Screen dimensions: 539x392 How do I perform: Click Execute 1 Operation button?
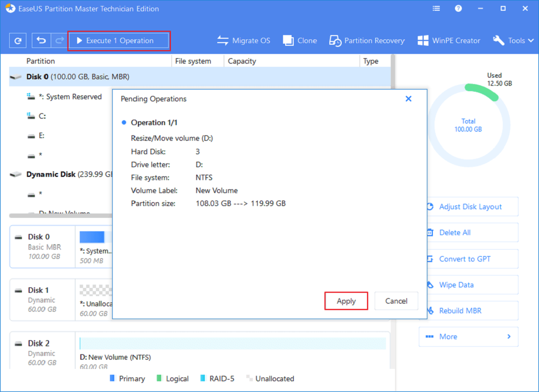(x=119, y=40)
